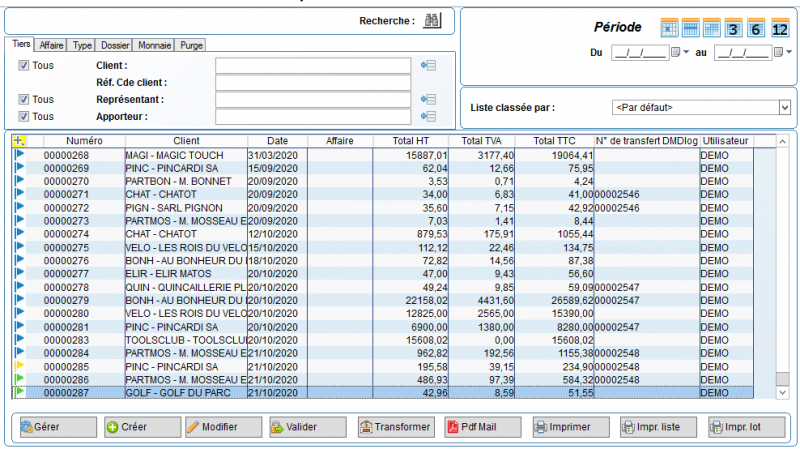Viewport: 800px width, 449px height.
Task: Uncheck the Tous checkbox for Client
Action: pyautogui.click(x=24, y=66)
